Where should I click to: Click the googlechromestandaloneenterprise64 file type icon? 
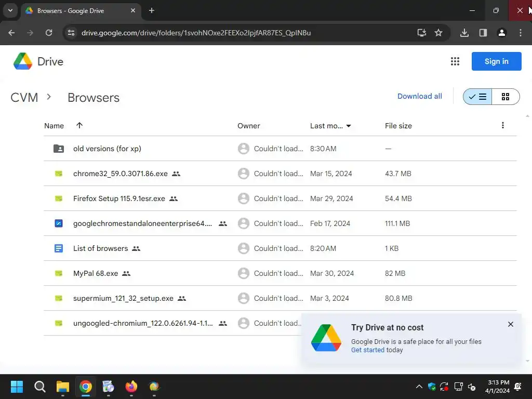tap(59, 223)
